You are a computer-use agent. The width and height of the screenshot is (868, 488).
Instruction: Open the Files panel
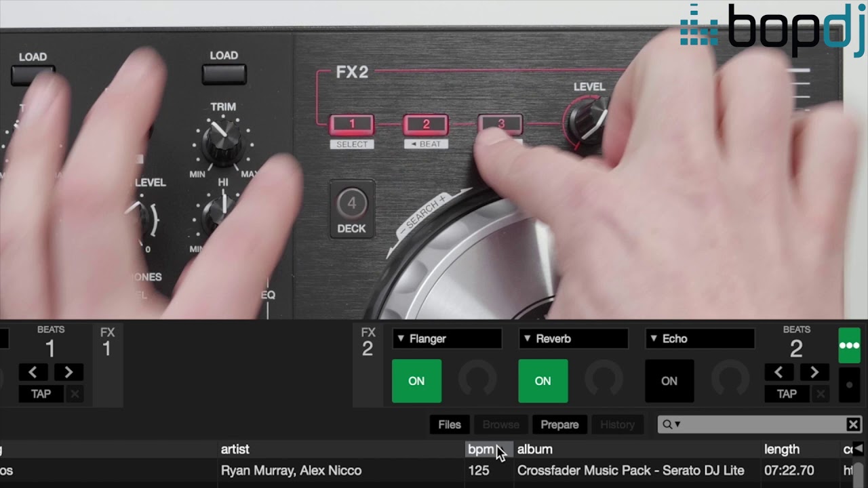450,424
